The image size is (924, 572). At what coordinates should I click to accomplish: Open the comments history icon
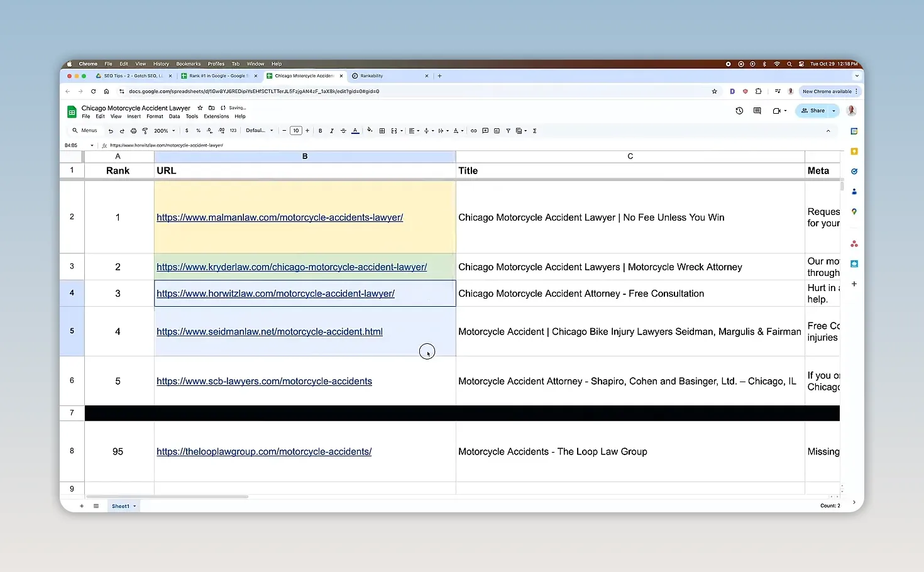coord(757,111)
